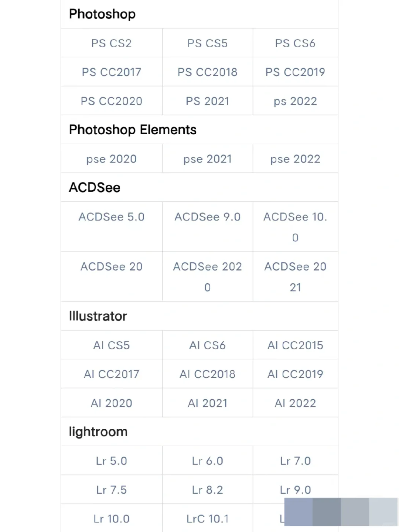Click AI 2022 link
Image resolution: width=399 pixels, height=532 pixels.
295,403
